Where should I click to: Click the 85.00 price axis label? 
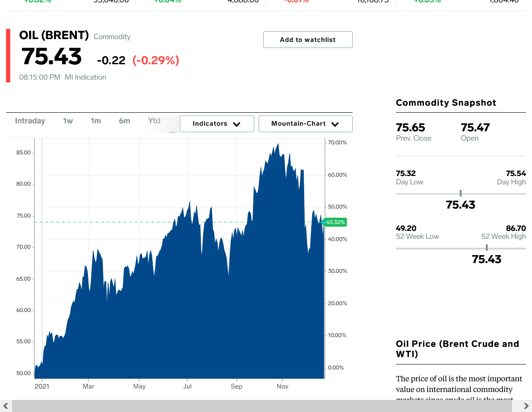[x=23, y=153]
